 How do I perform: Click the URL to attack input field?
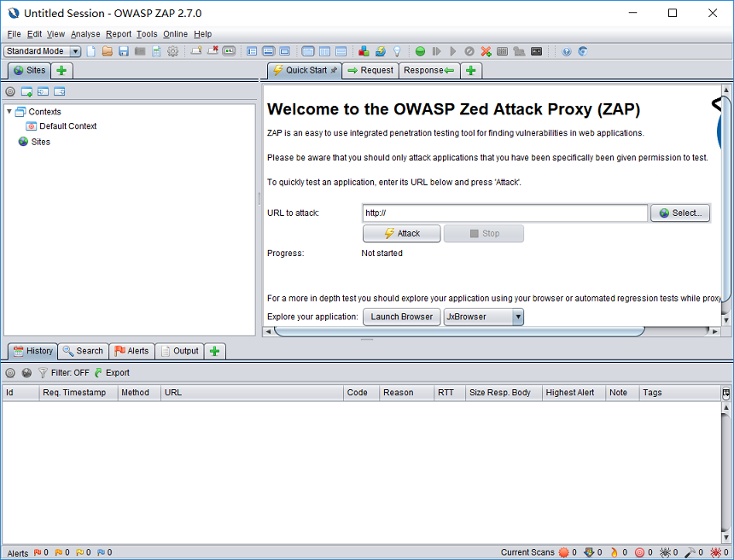504,213
